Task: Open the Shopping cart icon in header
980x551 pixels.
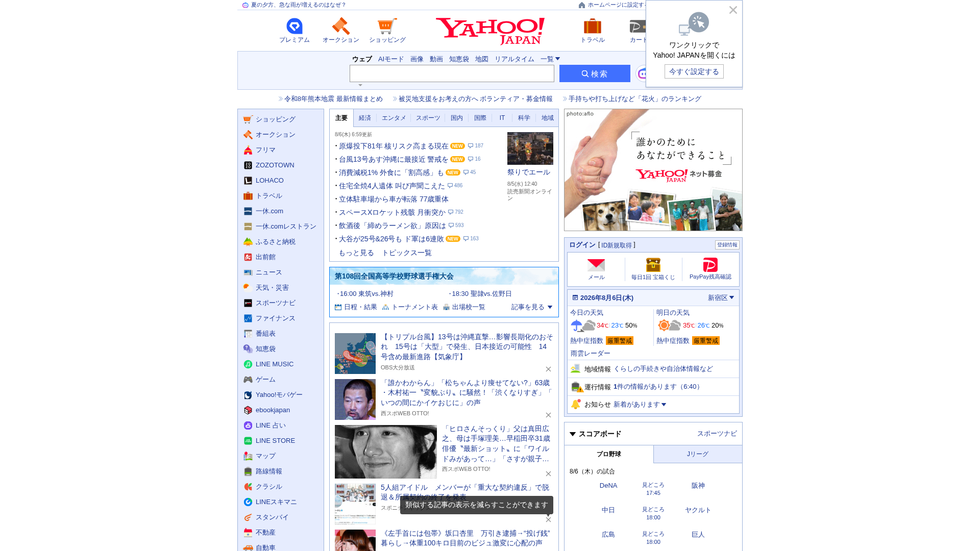Action: (x=387, y=27)
